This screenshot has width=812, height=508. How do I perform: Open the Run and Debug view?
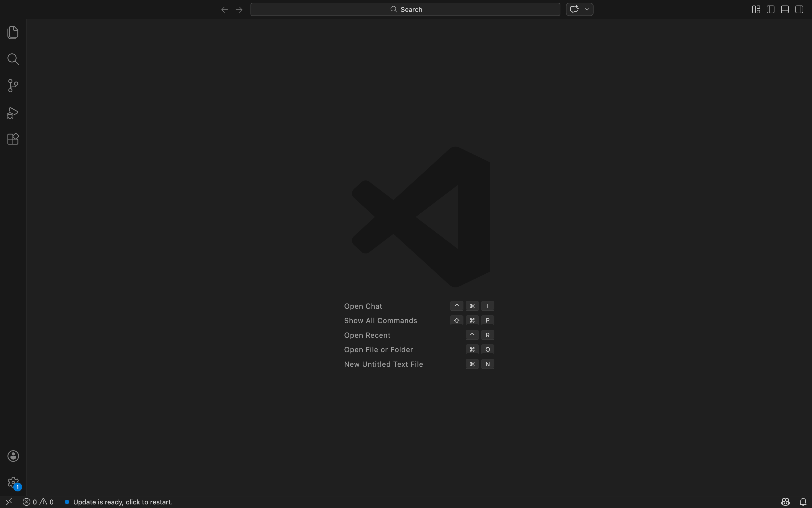[13, 113]
